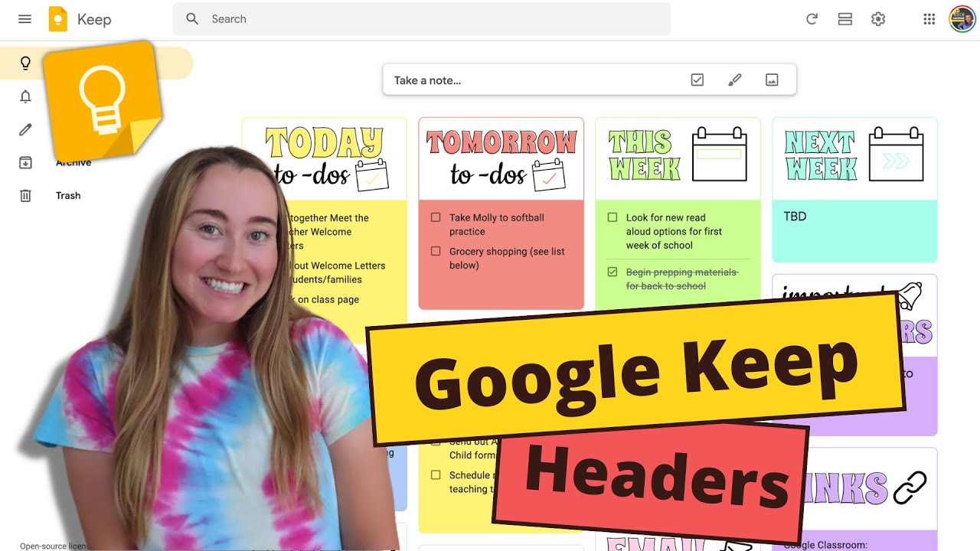Check 'Take Molly to softball practice'
The image size is (980, 551).
pyautogui.click(x=436, y=217)
